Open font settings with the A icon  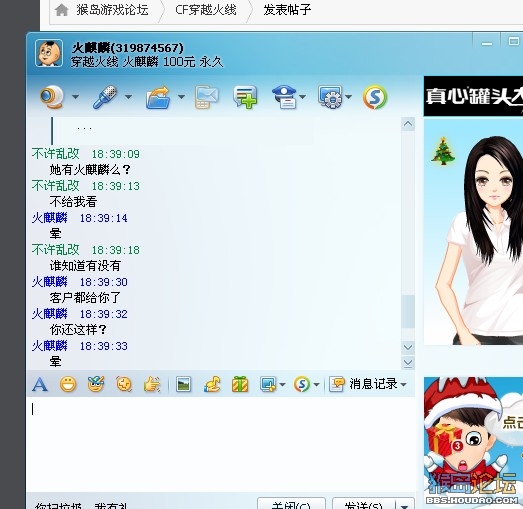click(x=40, y=385)
